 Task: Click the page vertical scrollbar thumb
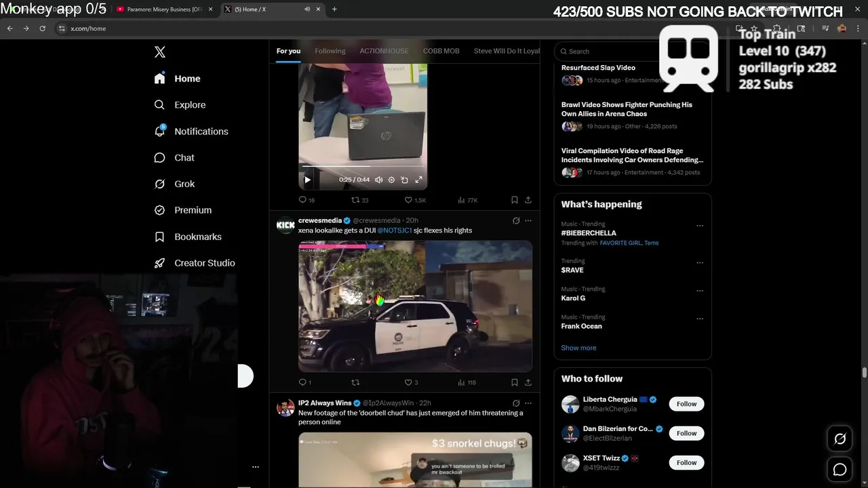865,373
